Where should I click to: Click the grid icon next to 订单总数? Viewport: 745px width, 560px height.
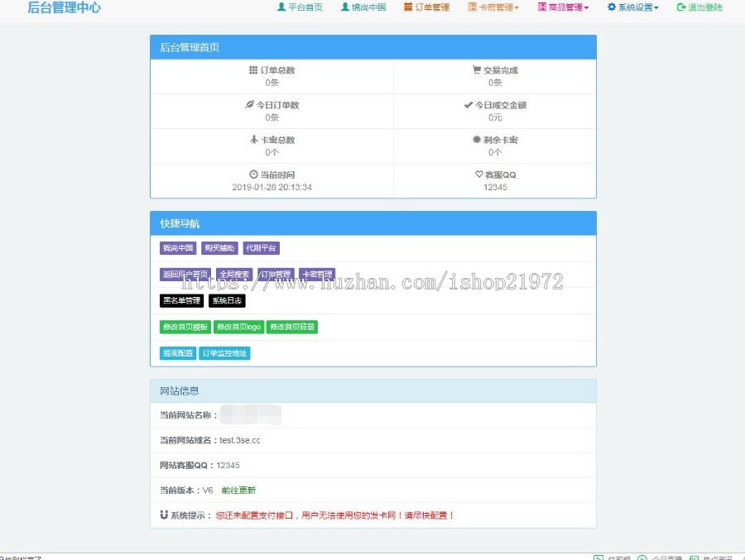(x=253, y=69)
